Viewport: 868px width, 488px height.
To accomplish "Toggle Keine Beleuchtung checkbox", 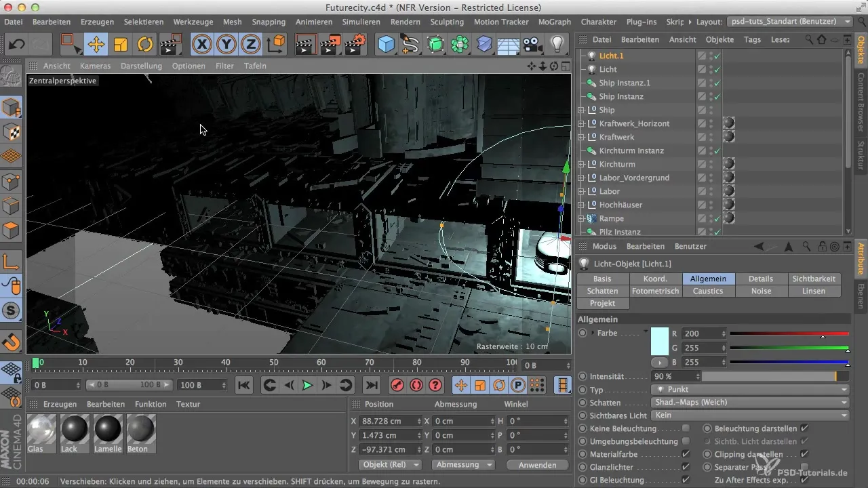I will point(686,428).
